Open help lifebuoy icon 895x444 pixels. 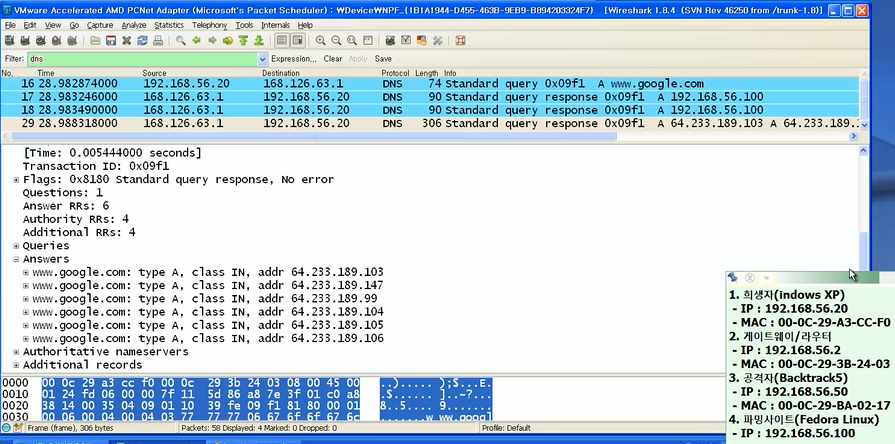460,41
